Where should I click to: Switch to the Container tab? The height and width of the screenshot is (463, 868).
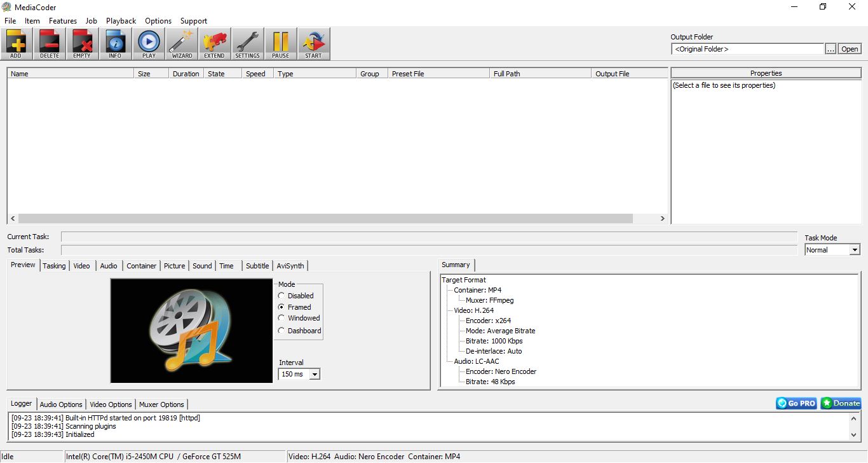pyautogui.click(x=141, y=266)
